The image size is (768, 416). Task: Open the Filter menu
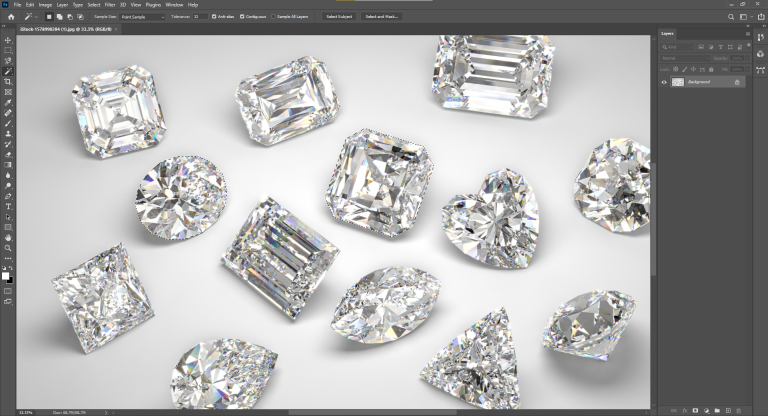(x=110, y=5)
